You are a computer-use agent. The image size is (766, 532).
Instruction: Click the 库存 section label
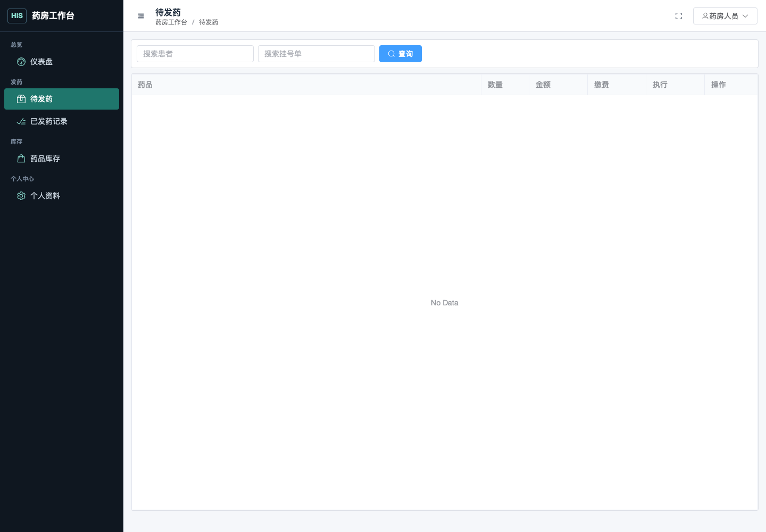point(16,142)
